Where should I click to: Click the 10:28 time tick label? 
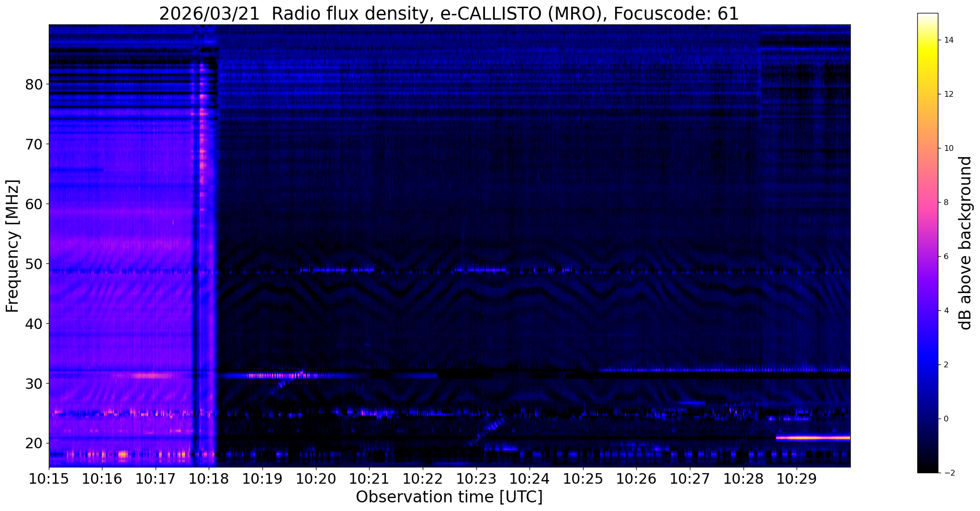(x=743, y=479)
